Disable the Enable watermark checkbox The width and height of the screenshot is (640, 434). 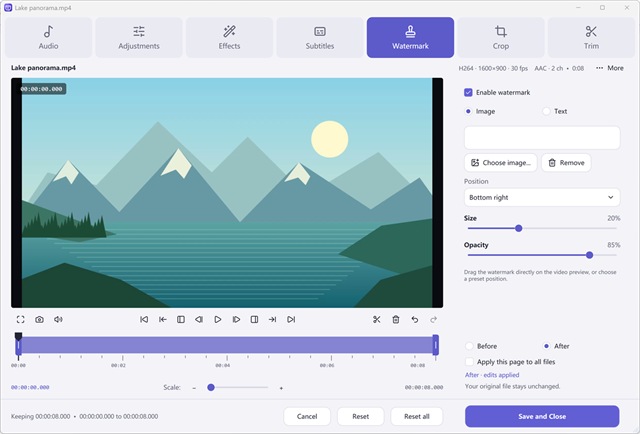[x=468, y=92]
